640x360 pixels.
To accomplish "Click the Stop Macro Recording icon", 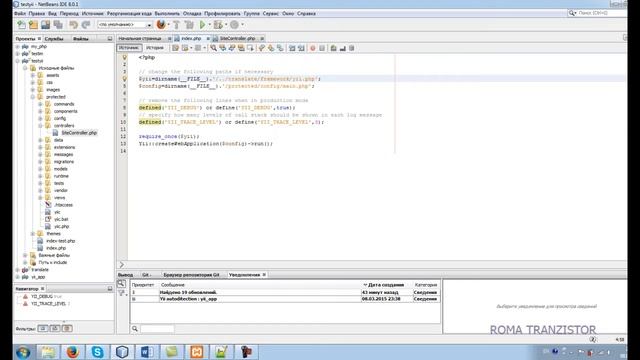I will coord(322,48).
